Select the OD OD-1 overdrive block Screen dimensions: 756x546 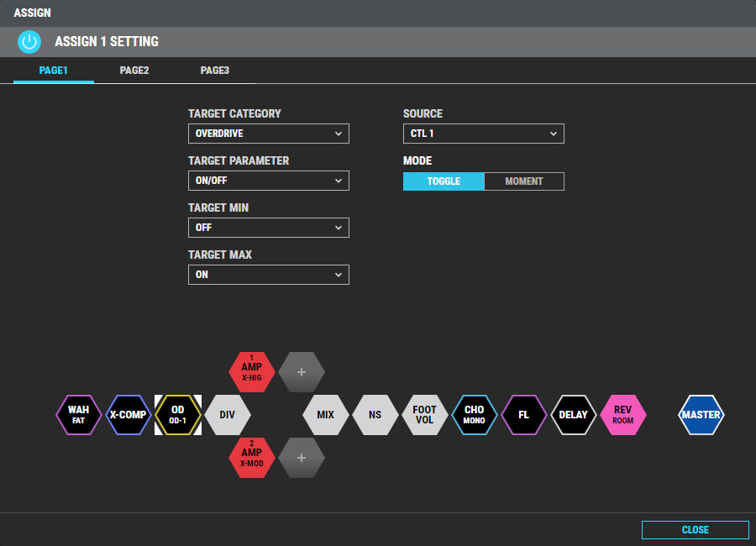tap(178, 415)
